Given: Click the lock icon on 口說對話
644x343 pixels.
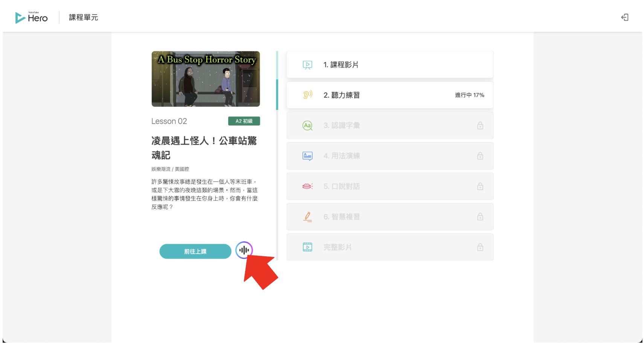Looking at the screenshot, I should pos(480,186).
